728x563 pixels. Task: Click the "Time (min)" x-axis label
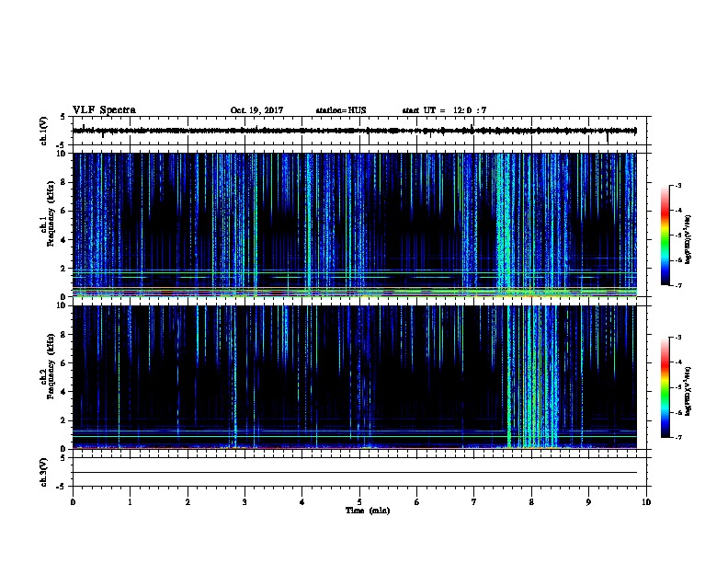point(368,511)
